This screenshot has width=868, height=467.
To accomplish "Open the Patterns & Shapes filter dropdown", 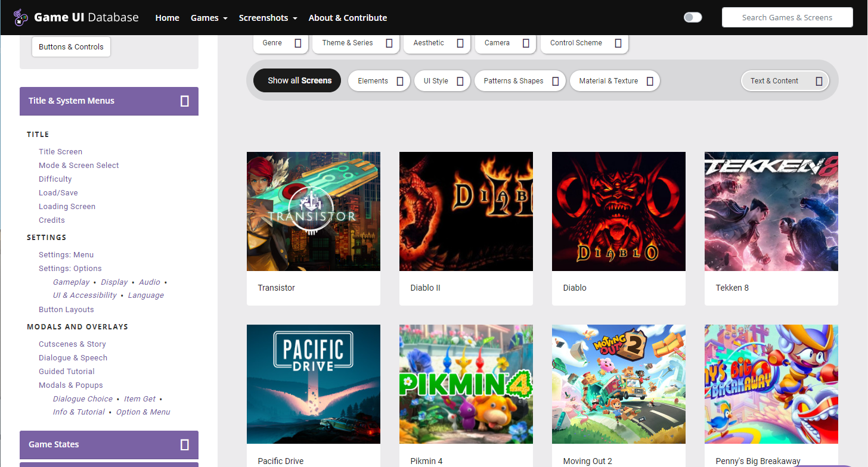I will tap(520, 81).
